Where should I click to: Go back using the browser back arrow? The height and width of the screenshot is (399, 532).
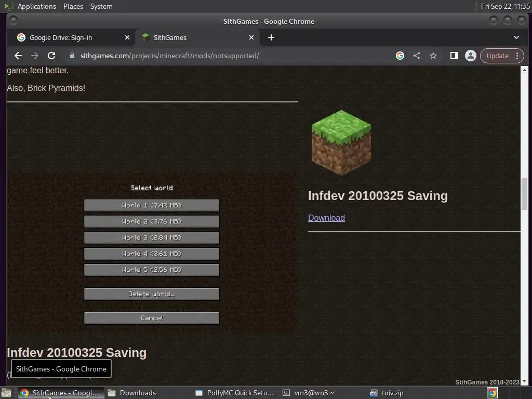tap(18, 56)
